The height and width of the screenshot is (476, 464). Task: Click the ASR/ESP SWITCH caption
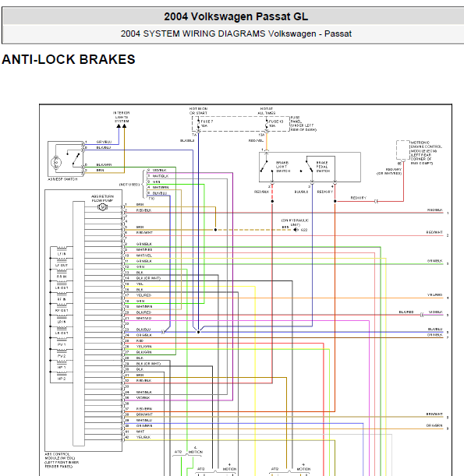coord(62,179)
